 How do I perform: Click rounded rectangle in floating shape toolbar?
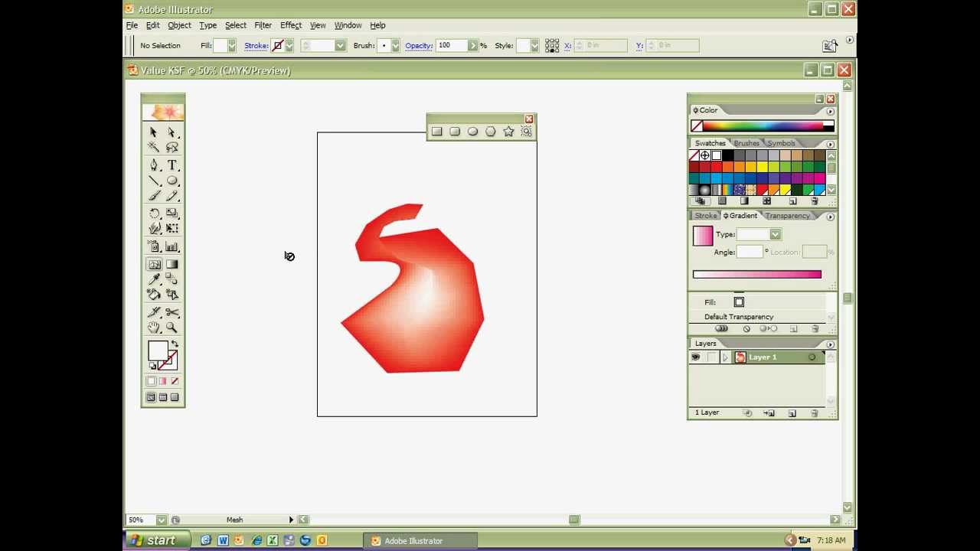coord(455,132)
